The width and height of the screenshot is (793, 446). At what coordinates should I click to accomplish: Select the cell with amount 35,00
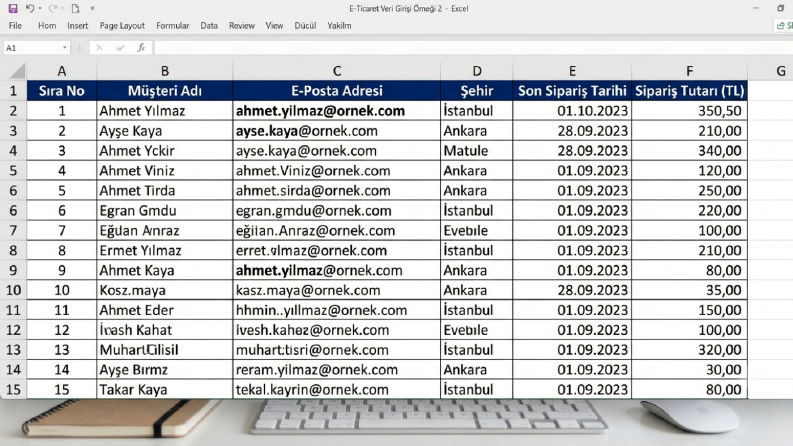(689, 290)
